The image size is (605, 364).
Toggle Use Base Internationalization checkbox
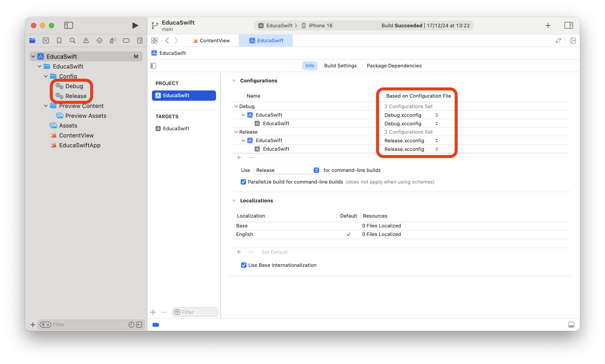coord(244,265)
